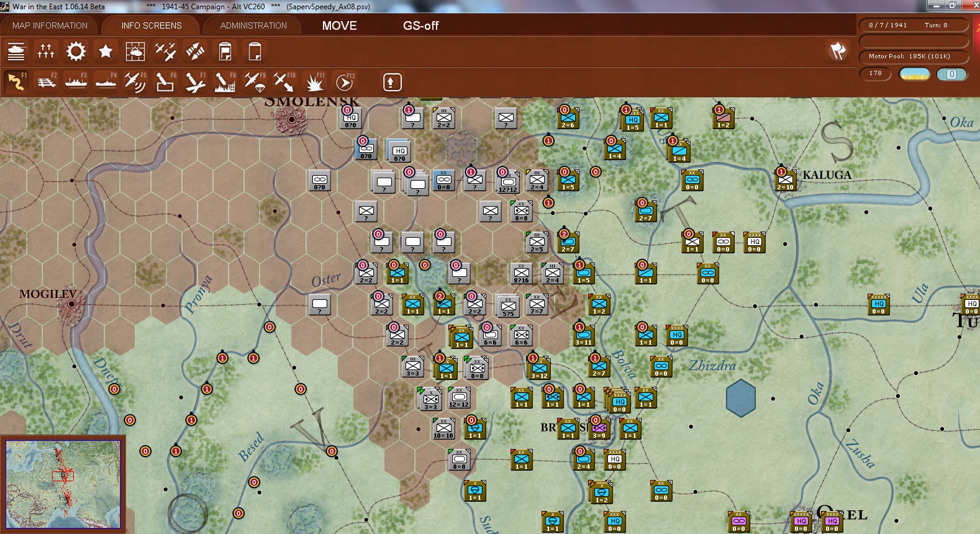Select the F7 Bomb Airfield mode

coord(195,82)
